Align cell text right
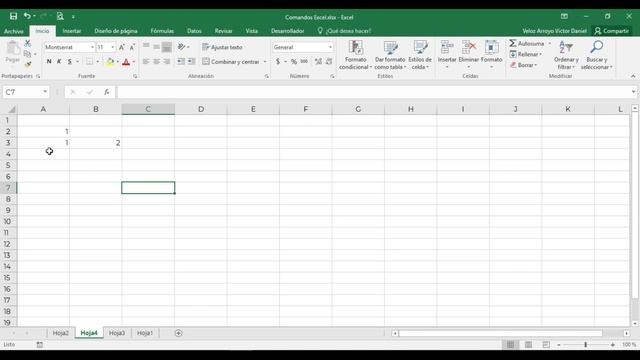Screen dimensions: 640x360 pyautogui.click(x=167, y=62)
